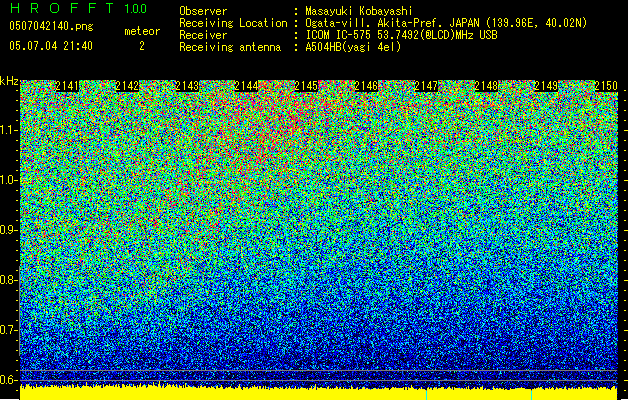Click the 1.1 frequency axis label

pos(9,130)
